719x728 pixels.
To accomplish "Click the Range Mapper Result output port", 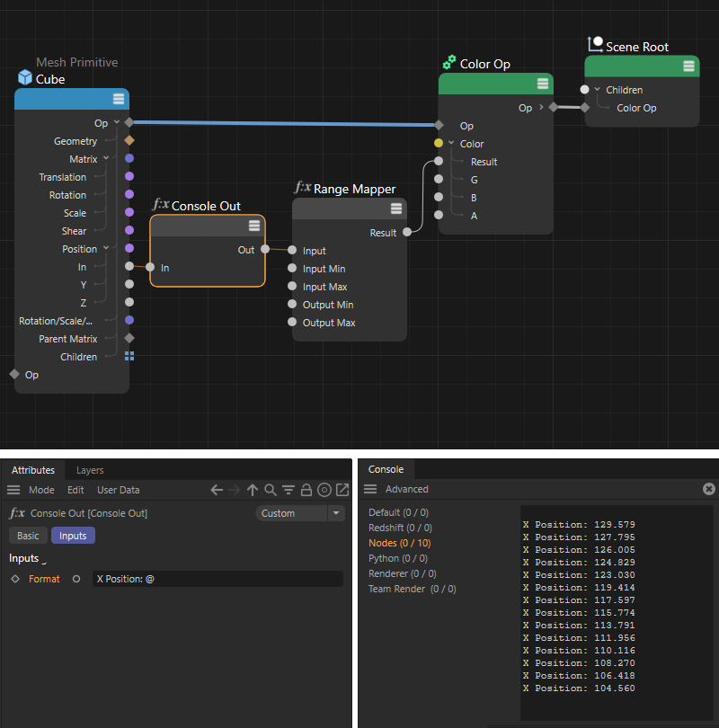I will tap(407, 232).
